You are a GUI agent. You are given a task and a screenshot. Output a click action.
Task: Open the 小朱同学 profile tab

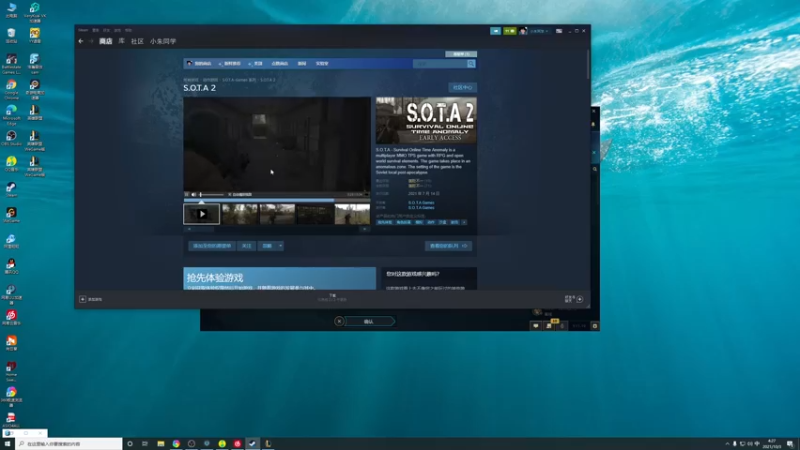tap(163, 41)
